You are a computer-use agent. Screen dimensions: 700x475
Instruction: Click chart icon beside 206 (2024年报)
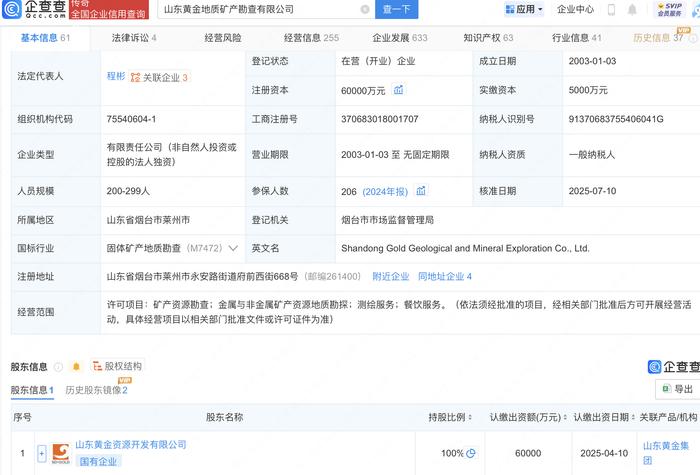[421, 191]
